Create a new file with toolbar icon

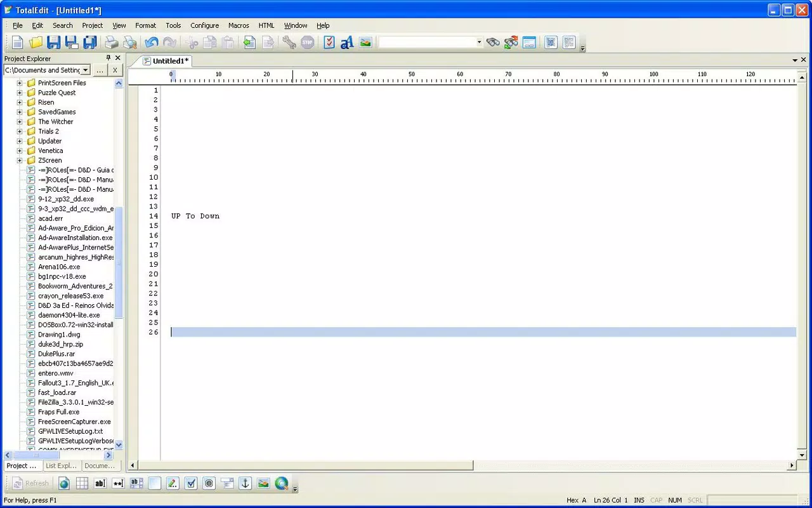(x=18, y=43)
